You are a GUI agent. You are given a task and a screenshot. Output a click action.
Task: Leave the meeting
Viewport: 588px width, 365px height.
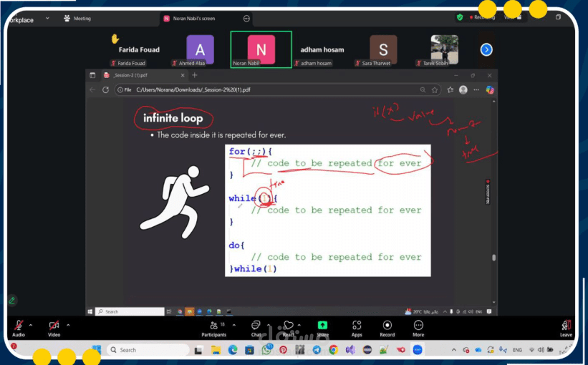point(566,328)
